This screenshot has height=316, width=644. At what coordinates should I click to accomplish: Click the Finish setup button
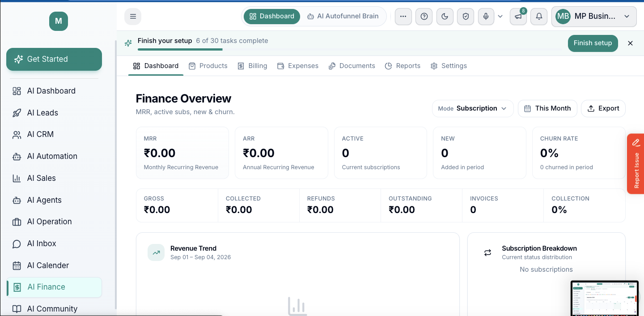[x=593, y=43]
